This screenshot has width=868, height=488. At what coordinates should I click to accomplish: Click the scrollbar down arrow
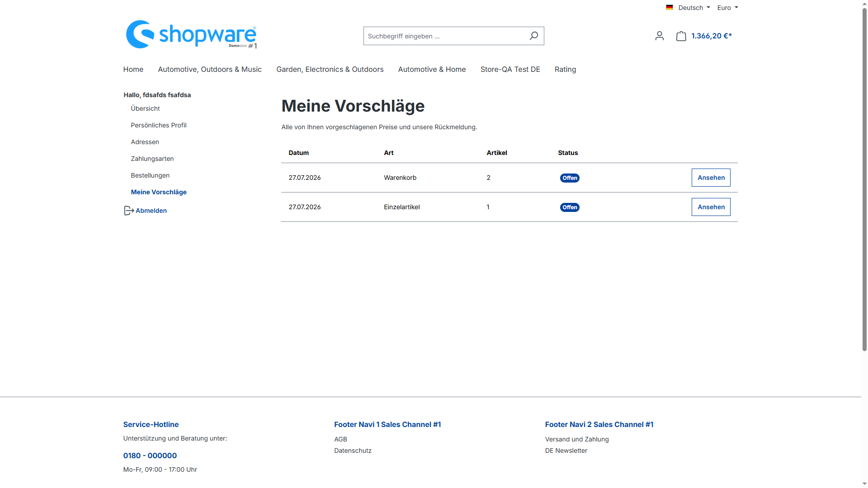click(864, 484)
